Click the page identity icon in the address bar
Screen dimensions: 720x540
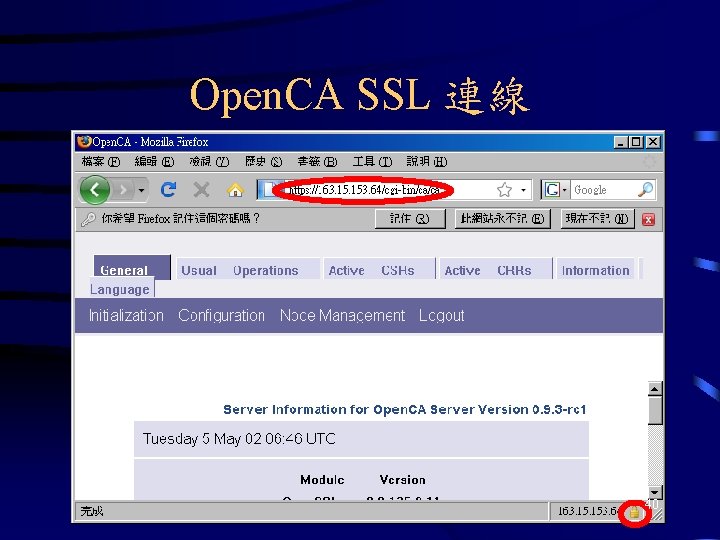270,190
